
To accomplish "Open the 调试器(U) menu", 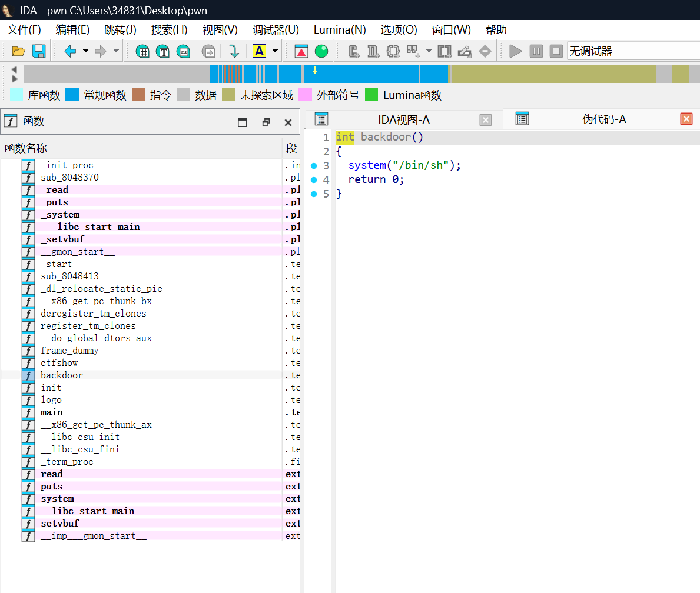I will (x=276, y=30).
